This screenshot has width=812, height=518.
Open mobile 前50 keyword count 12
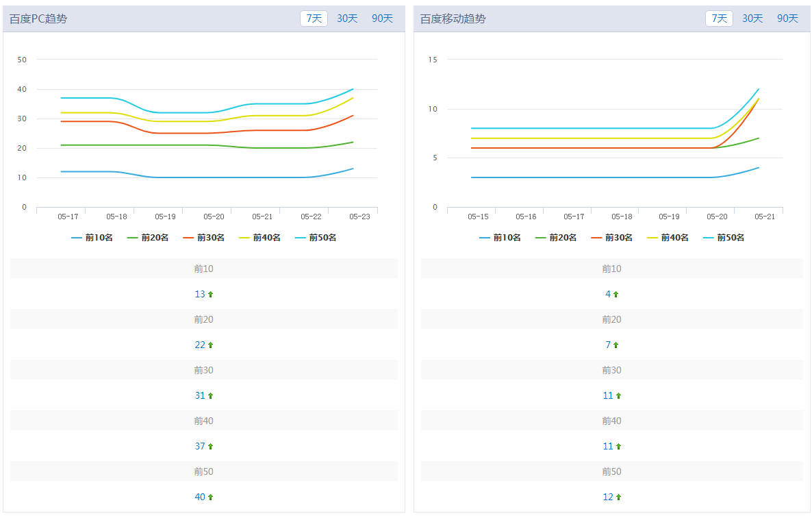(608, 497)
